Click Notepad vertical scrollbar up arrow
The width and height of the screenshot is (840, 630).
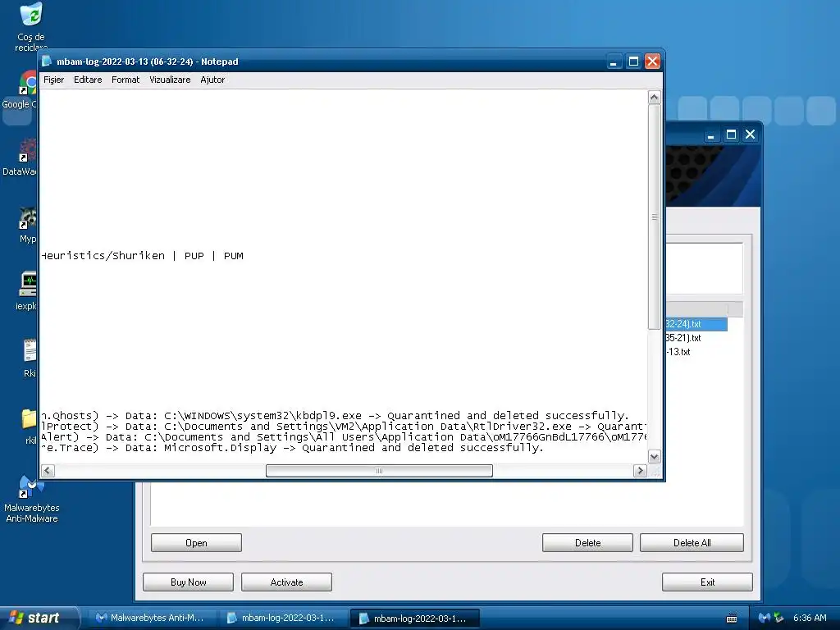coord(654,97)
